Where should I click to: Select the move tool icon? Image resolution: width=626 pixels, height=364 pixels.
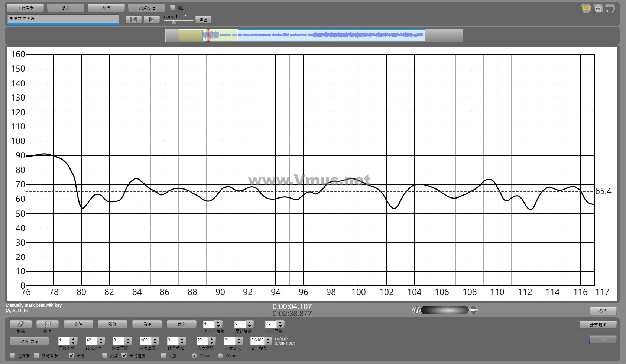47,324
